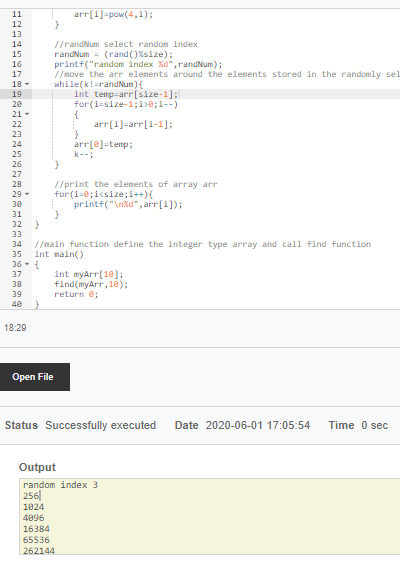This screenshot has width=400, height=567.
Task: Click the '//main function define' comment line
Action: (203, 244)
